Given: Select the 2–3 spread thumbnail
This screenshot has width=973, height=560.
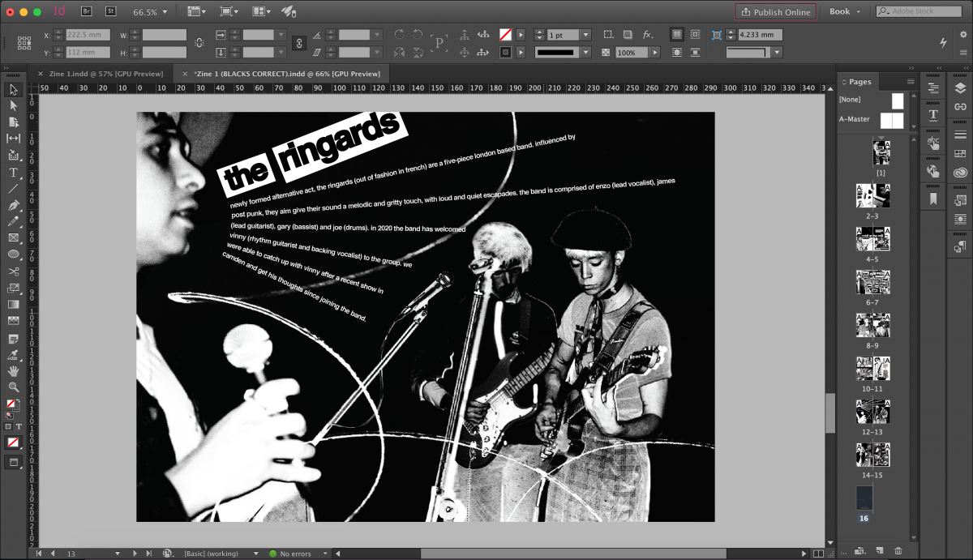Looking at the screenshot, I should coord(872,195).
